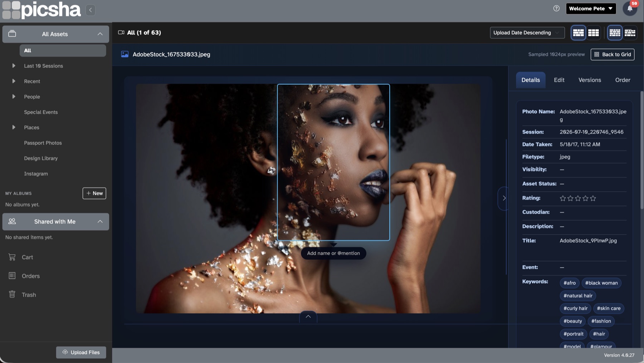644x363 pixels.
Task: Switch to the Details tab
Action: 531,80
